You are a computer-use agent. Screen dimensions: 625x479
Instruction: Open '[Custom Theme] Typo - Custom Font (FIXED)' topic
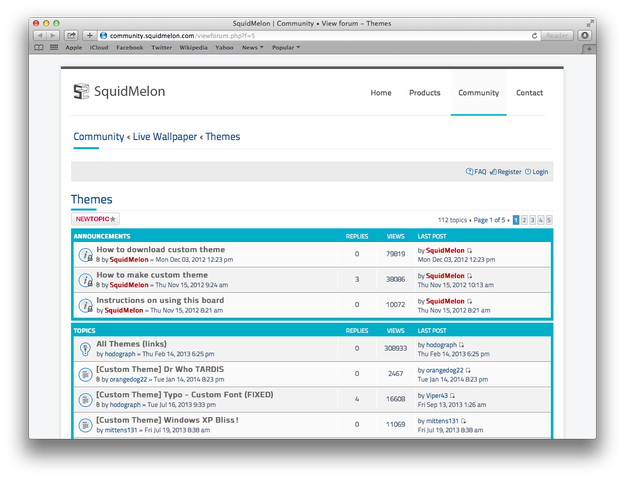pyautogui.click(x=185, y=395)
